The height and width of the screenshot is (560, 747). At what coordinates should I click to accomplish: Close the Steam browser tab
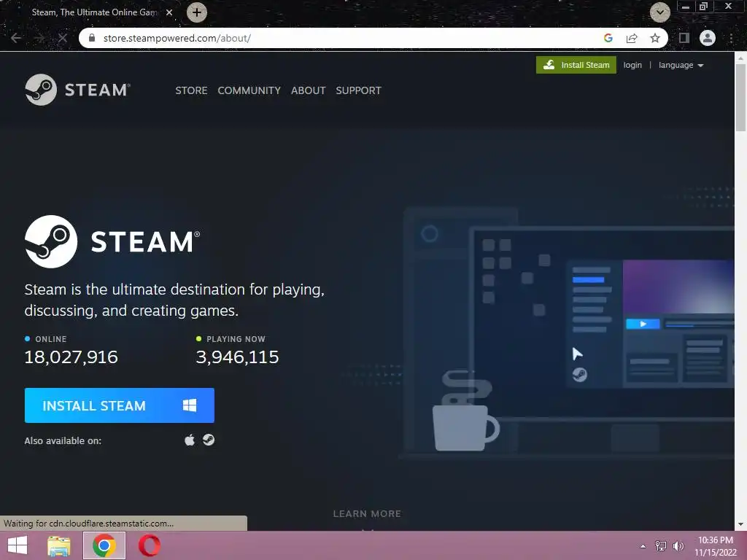coord(169,12)
